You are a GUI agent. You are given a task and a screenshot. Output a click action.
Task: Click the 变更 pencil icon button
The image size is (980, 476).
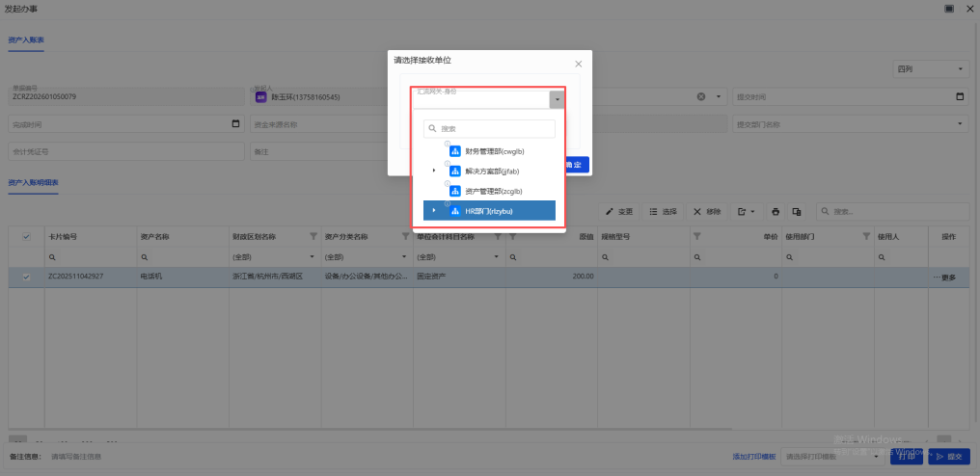[618, 211]
